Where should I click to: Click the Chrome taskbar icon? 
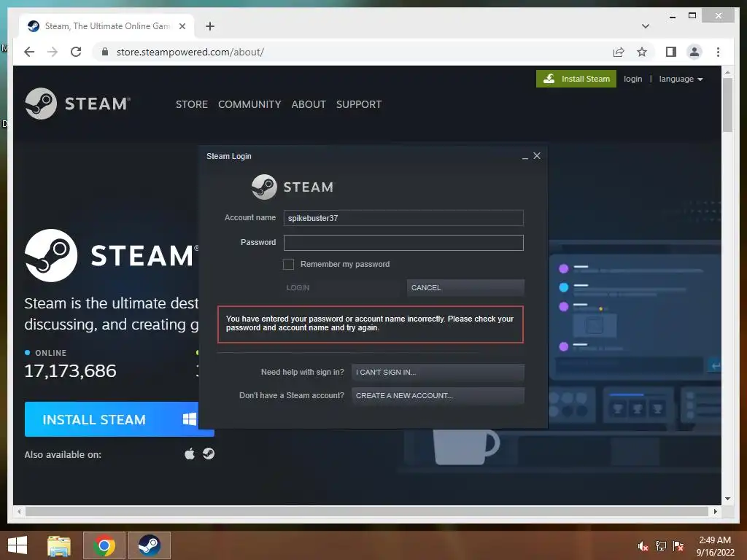(x=104, y=545)
